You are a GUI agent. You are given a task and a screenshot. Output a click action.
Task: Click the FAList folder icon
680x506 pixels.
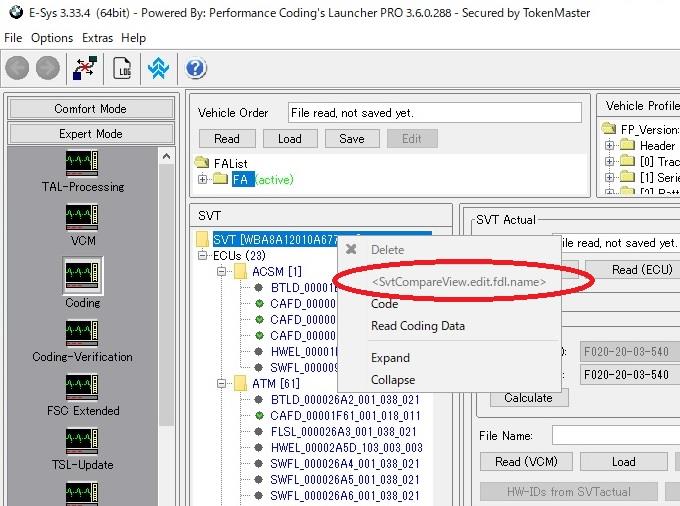pyautogui.click(x=202, y=163)
